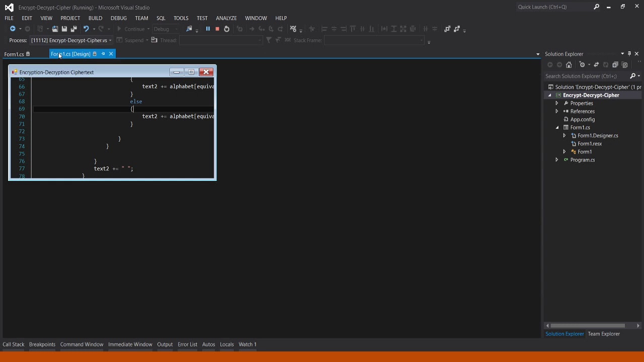Pause debugging with the Break All button

point(208,29)
